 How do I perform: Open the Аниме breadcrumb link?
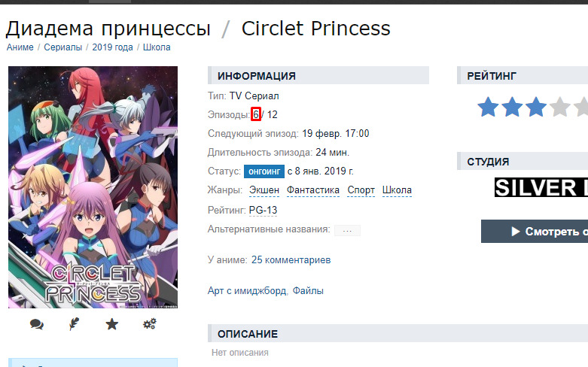(x=20, y=47)
